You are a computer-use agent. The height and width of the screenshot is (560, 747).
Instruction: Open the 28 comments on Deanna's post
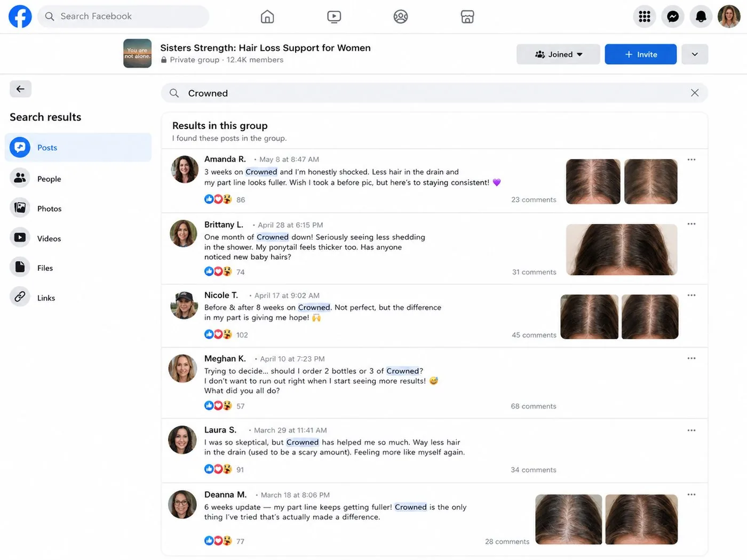click(507, 541)
